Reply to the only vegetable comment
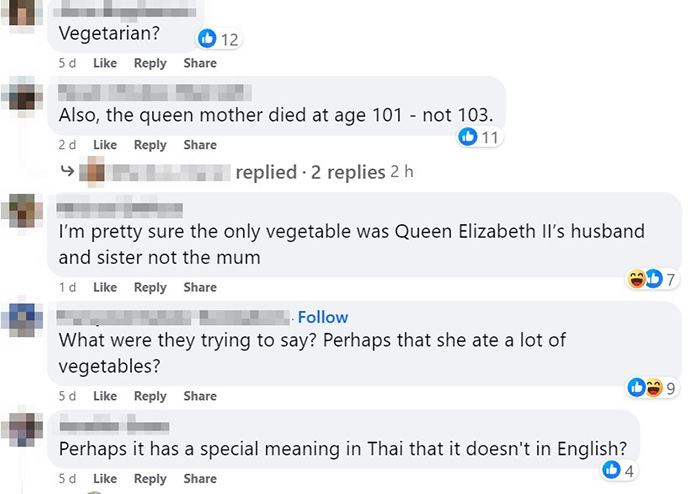 click(150, 287)
